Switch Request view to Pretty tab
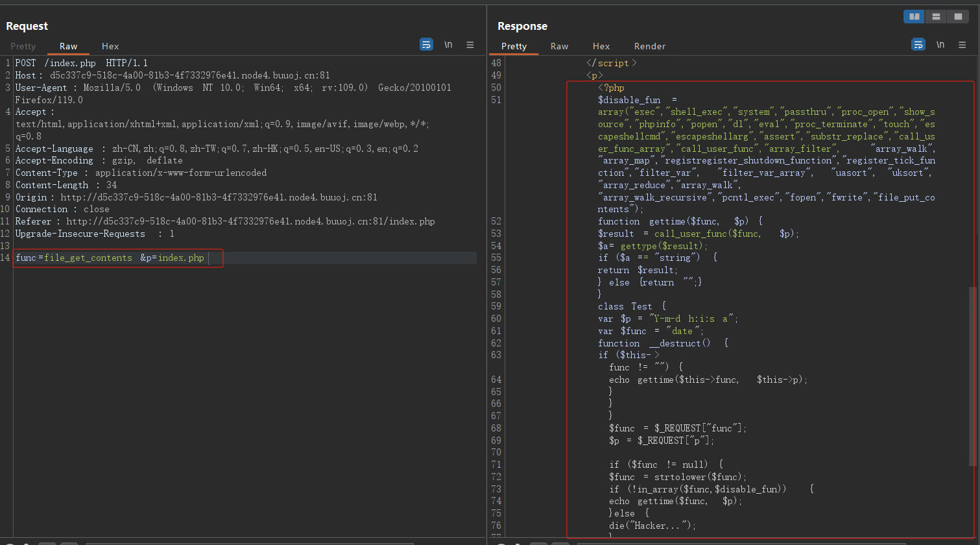980x545 pixels. 23,46
